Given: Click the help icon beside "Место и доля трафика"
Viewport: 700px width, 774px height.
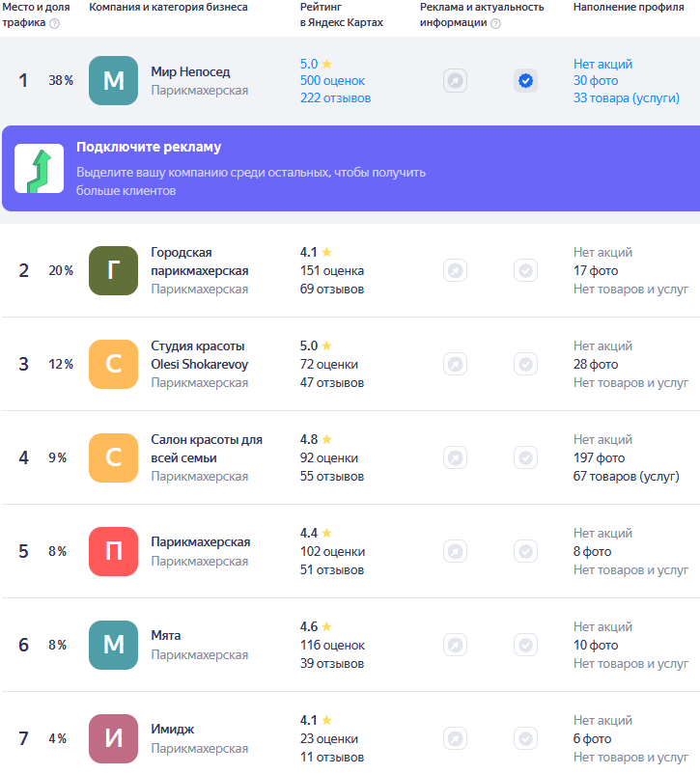Looking at the screenshot, I should [x=54, y=23].
